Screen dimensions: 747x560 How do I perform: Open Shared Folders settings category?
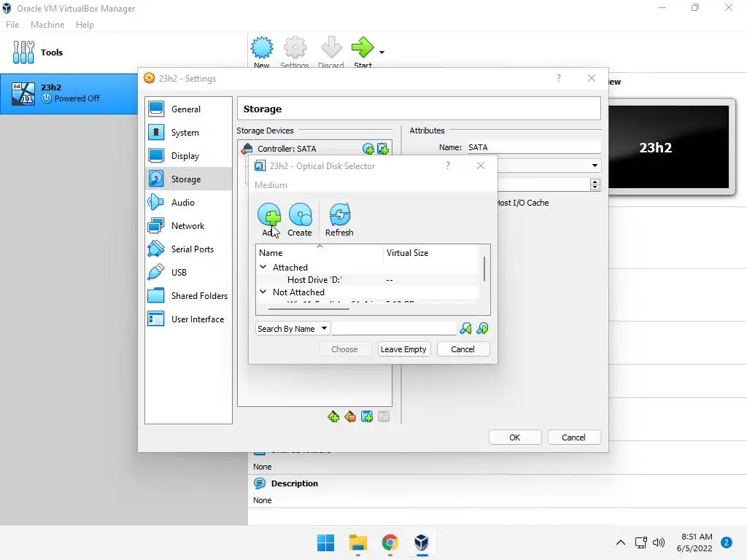click(x=188, y=296)
